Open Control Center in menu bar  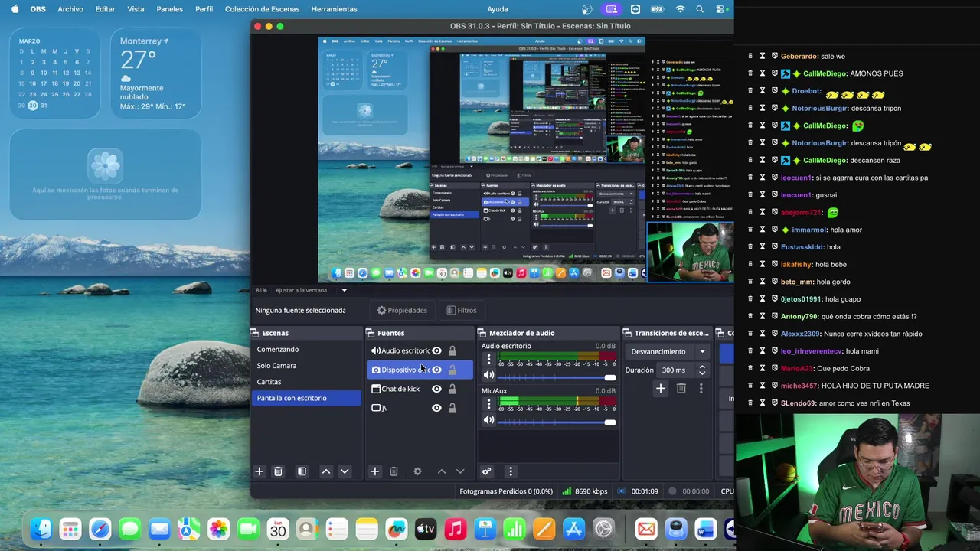pyautogui.click(x=720, y=9)
